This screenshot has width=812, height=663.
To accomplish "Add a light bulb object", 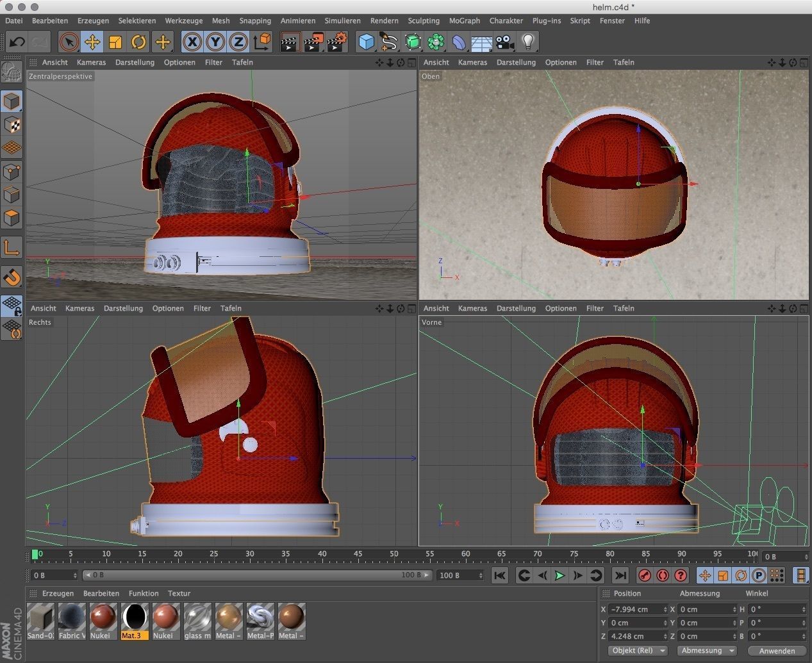I will coord(527,42).
